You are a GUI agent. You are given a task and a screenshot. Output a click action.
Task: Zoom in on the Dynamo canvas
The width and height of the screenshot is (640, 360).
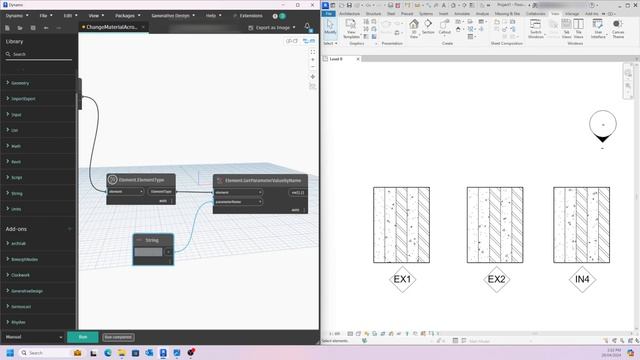coord(313,60)
